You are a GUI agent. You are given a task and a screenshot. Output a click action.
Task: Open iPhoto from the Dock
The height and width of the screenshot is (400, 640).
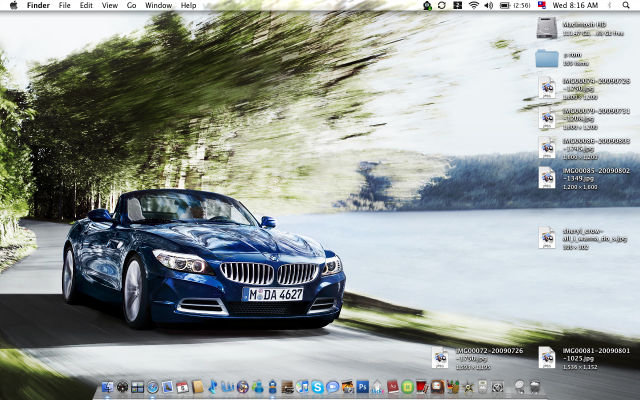click(348, 387)
